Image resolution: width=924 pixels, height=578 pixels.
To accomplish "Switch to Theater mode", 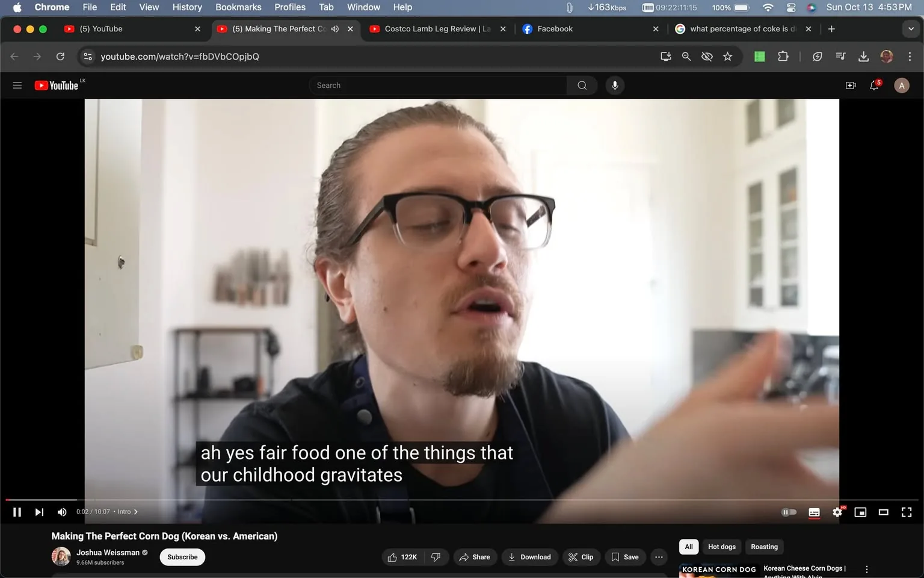I will [x=883, y=512].
